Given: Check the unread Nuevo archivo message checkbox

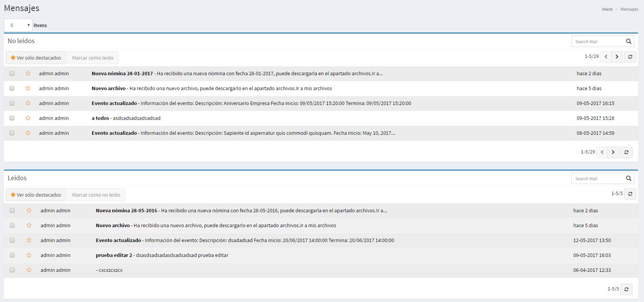Looking at the screenshot, I should pyautogui.click(x=12, y=88).
